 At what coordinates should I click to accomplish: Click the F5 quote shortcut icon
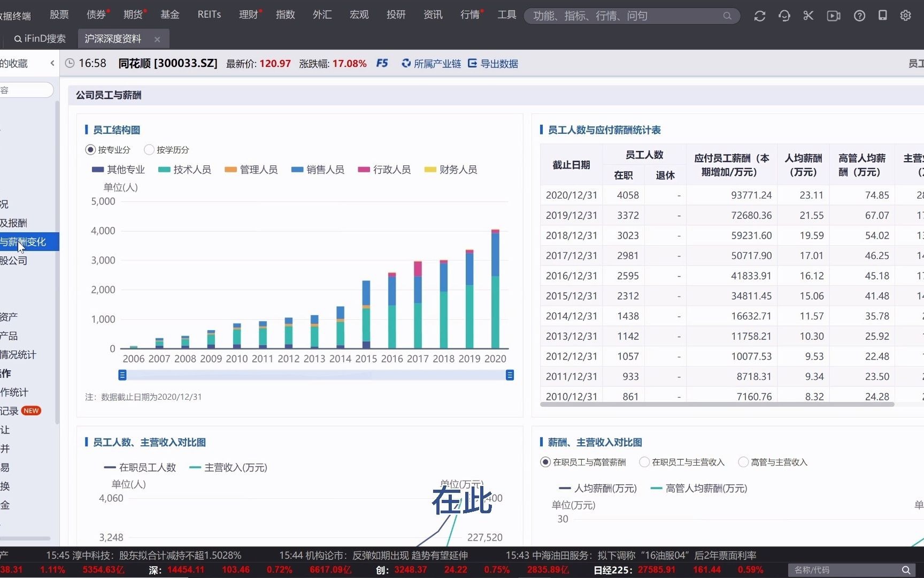[x=382, y=63]
